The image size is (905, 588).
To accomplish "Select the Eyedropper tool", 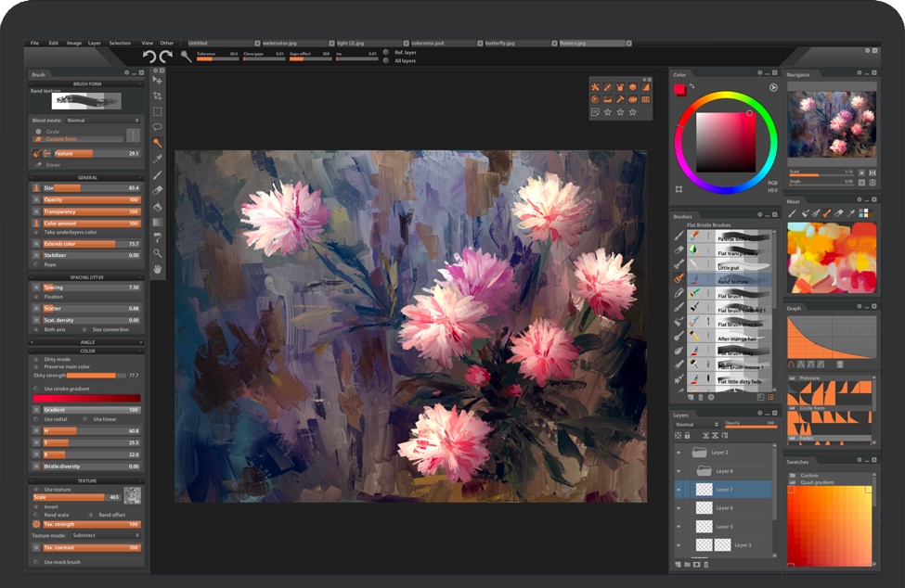I will point(157,159).
